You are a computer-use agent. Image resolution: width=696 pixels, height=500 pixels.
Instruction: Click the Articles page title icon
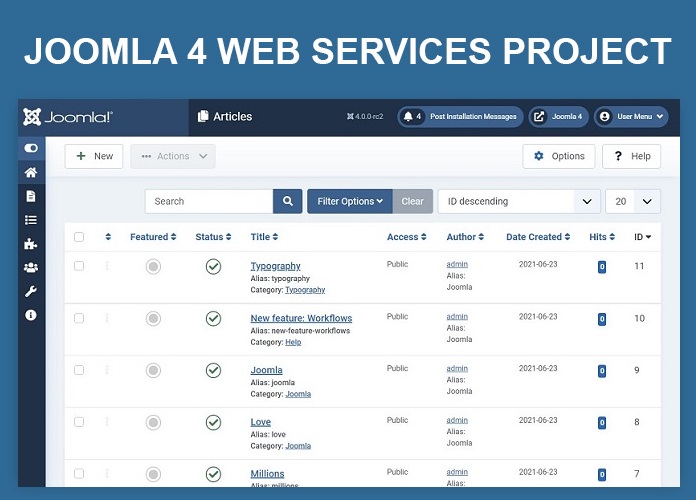[203, 116]
